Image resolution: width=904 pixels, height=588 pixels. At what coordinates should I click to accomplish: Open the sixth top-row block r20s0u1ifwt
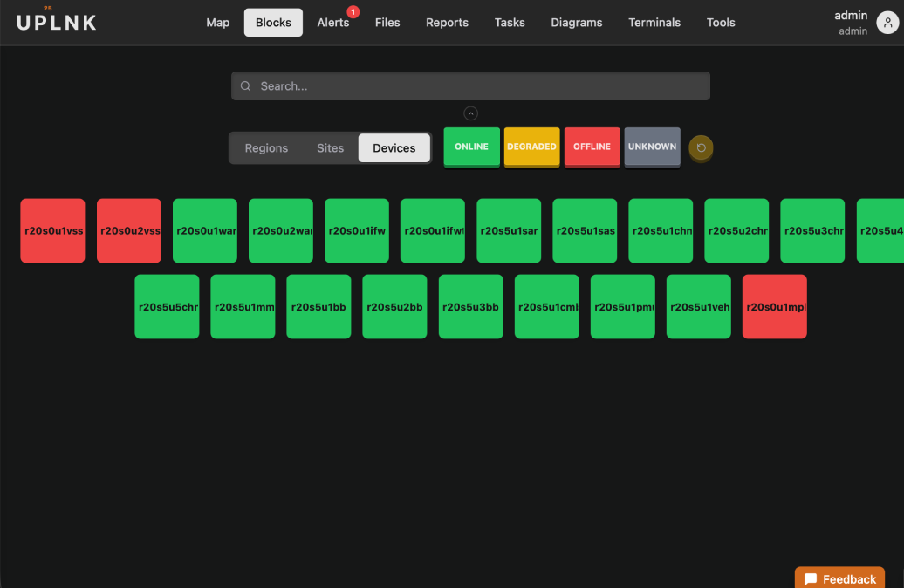[x=433, y=231]
